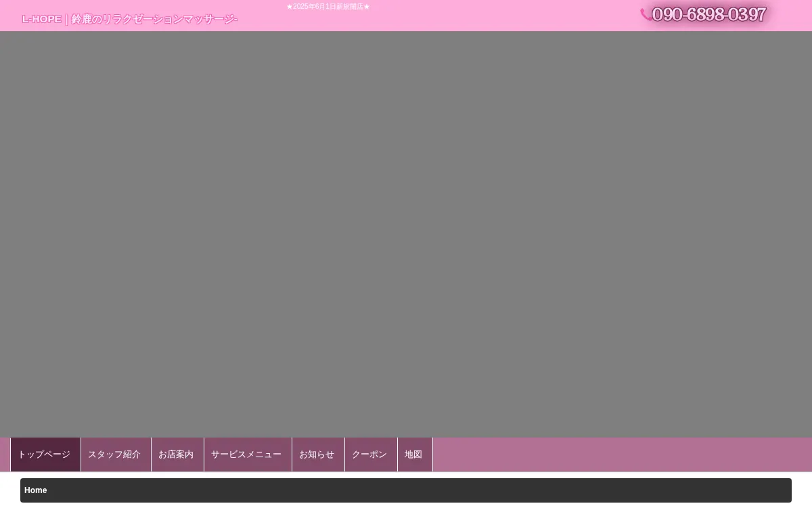Open the お店案内 shop information page

pos(177,454)
